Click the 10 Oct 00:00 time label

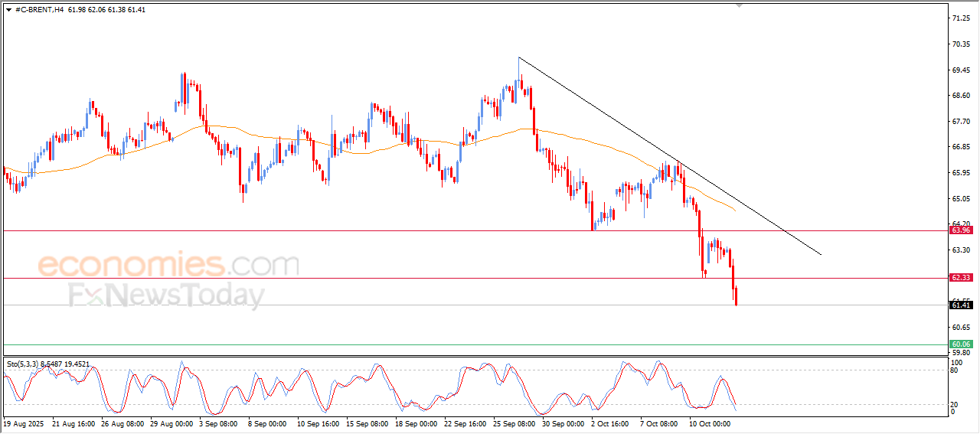[x=709, y=423]
